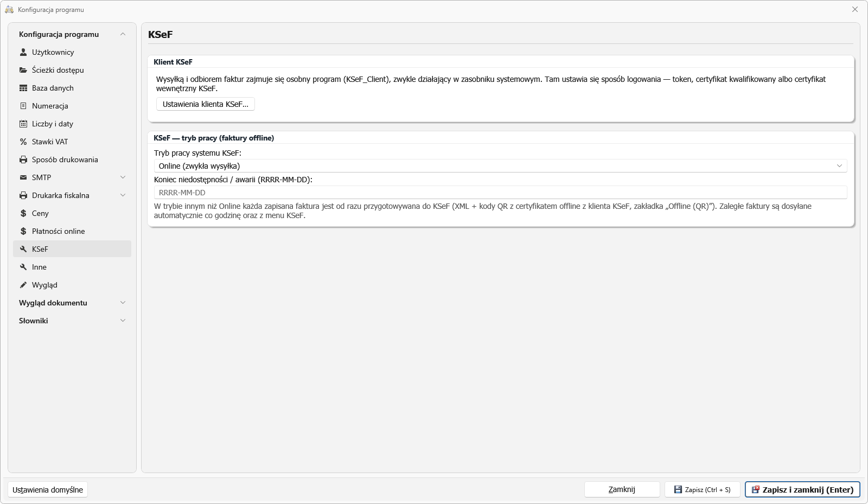Collapse the Konfiguracja programu section
Viewport: 868px width, 504px height.
pos(123,34)
